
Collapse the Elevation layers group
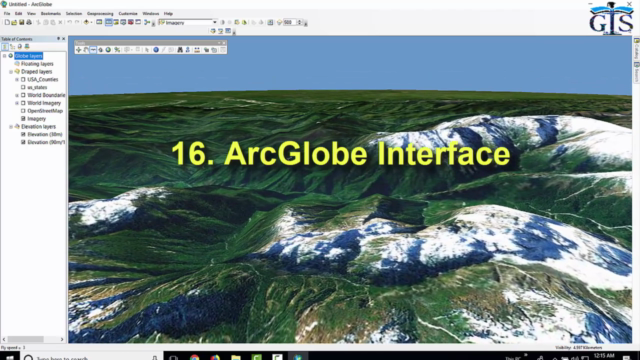click(x=11, y=127)
